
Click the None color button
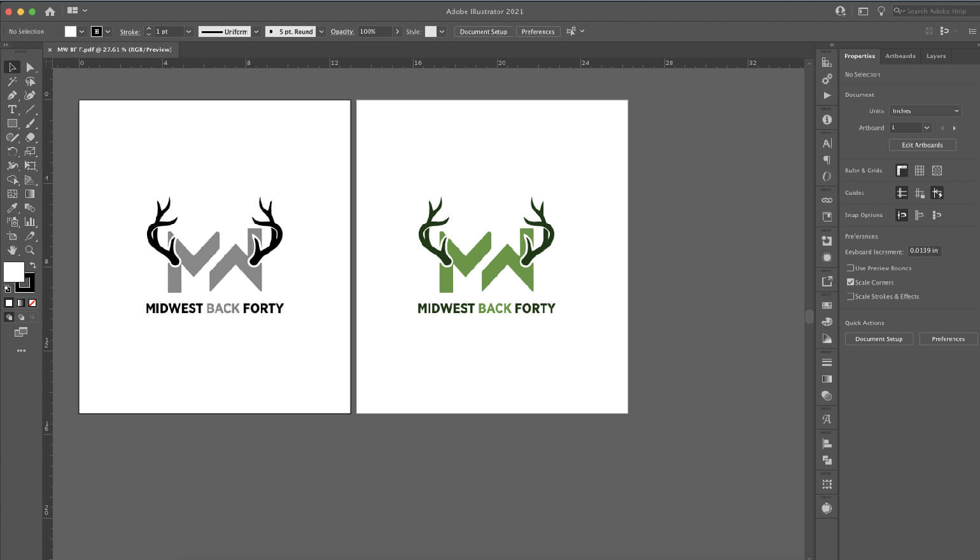pyautogui.click(x=32, y=303)
